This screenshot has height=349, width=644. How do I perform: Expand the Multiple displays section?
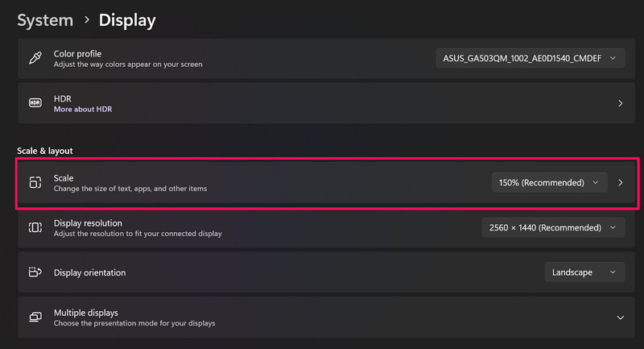pos(620,318)
